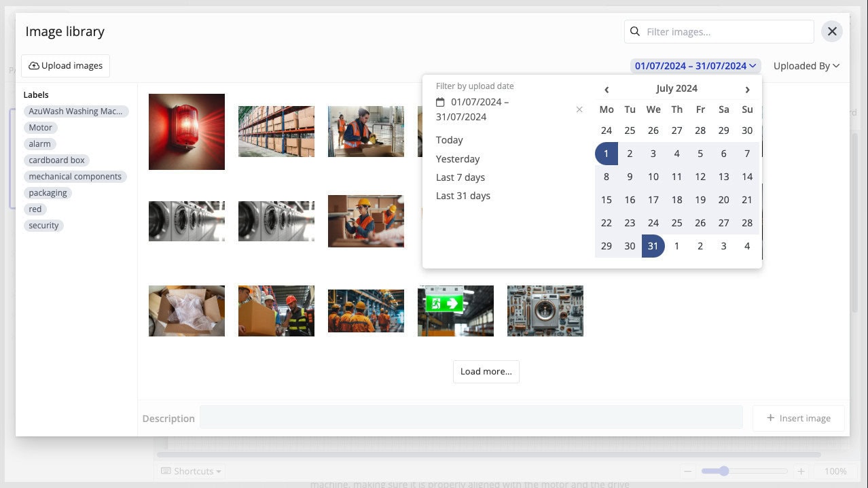The width and height of the screenshot is (868, 488).
Task: Click the Load more button
Action: [486, 372]
